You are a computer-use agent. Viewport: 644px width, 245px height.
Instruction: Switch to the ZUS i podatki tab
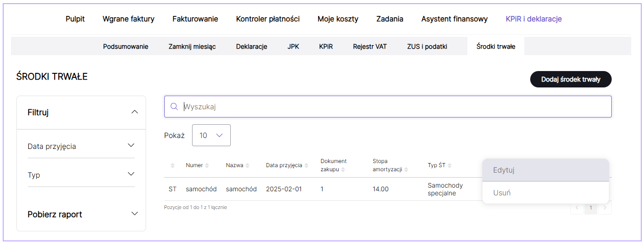(427, 46)
